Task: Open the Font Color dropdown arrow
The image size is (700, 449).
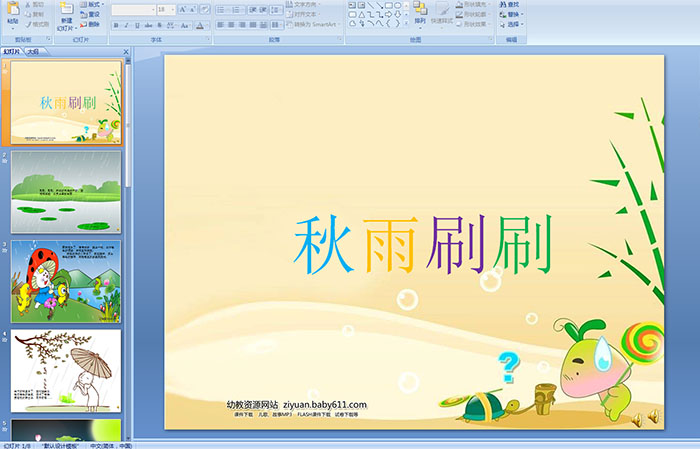Action: point(207,26)
